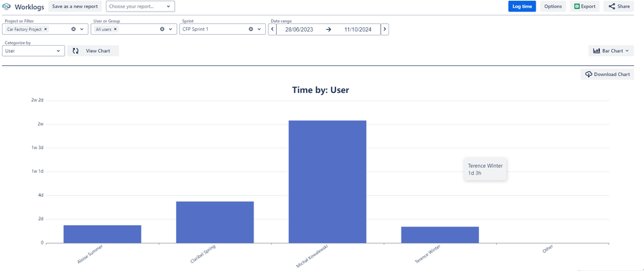Click the Claribel Spring axis label

pos(203,254)
